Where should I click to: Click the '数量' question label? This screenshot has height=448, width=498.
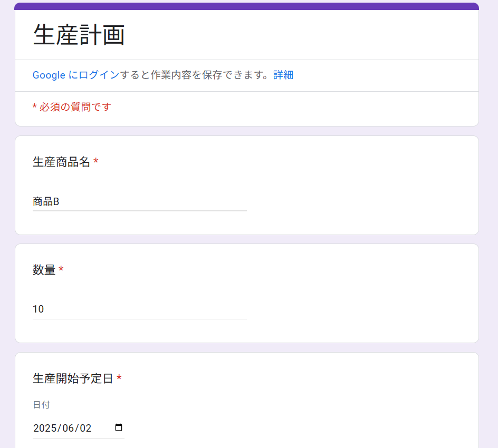[x=44, y=270]
